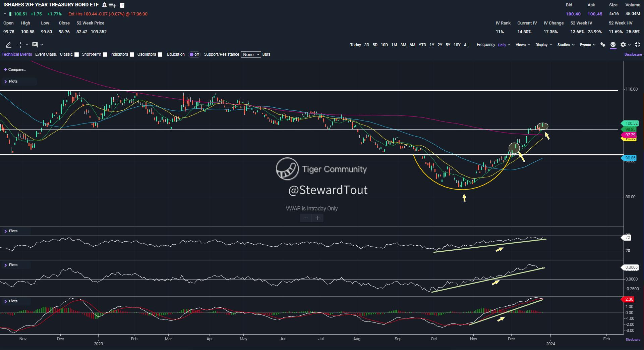Open the Support/Resistance None dropdown

pyautogui.click(x=251, y=54)
